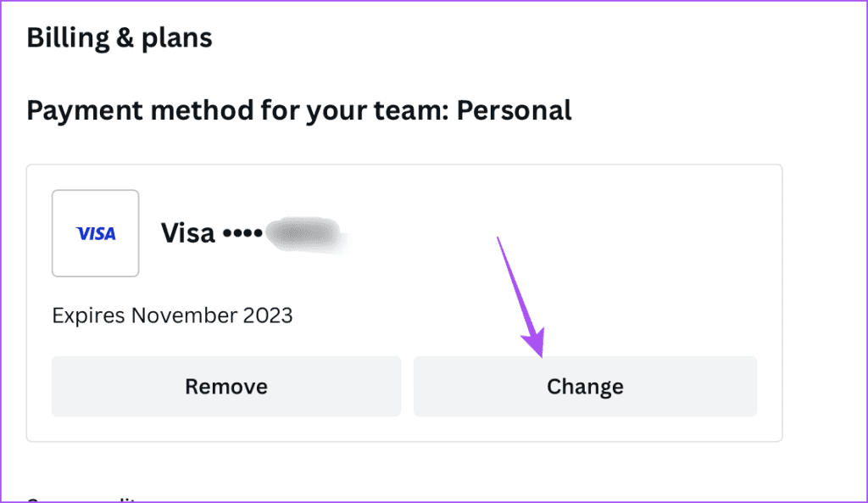The width and height of the screenshot is (868, 503).
Task: Click the masked card number dots
Action: click(242, 233)
